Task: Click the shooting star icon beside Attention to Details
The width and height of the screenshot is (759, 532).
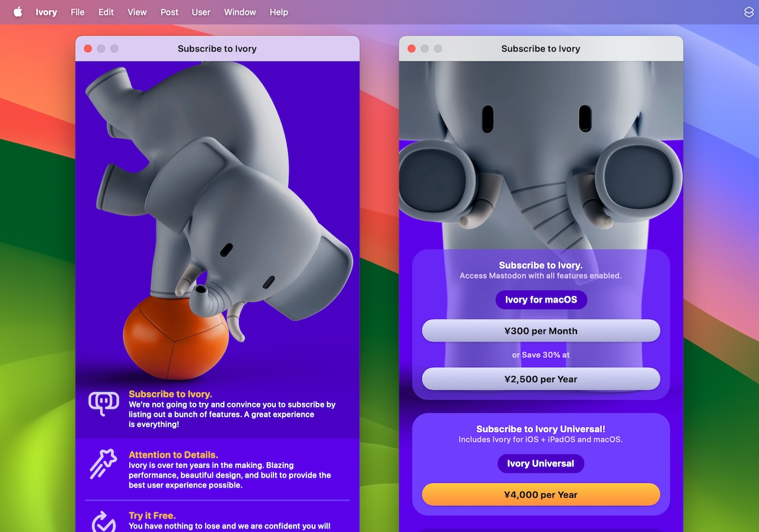Action: [x=104, y=464]
